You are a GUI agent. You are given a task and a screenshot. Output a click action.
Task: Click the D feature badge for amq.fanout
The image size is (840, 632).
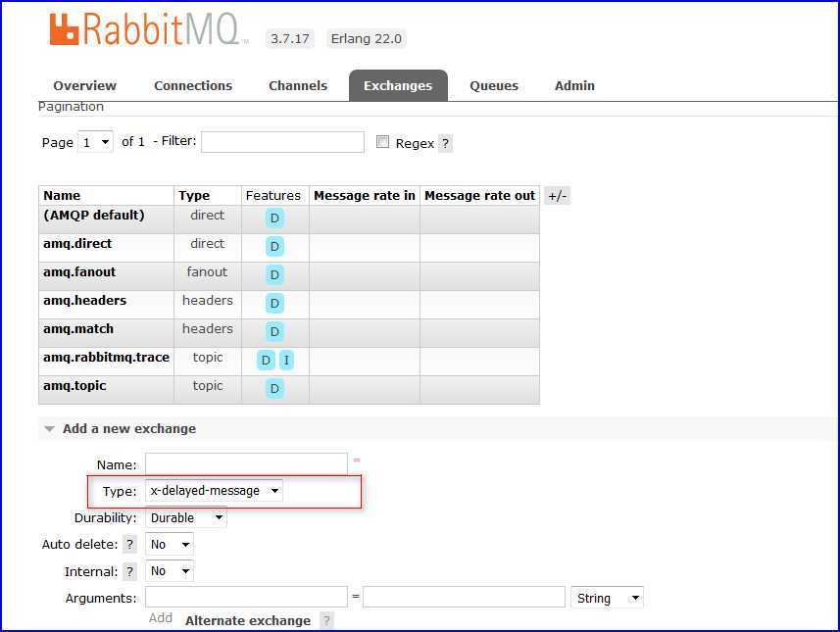(274, 274)
